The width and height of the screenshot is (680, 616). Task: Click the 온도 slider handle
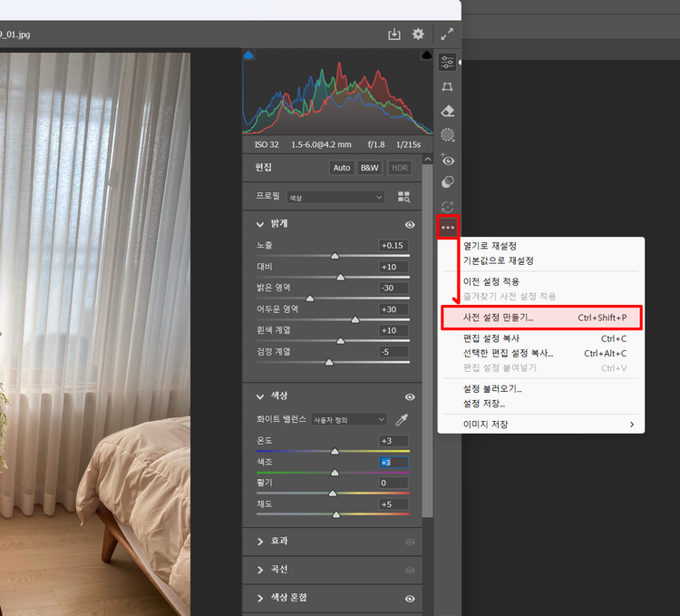(335, 452)
